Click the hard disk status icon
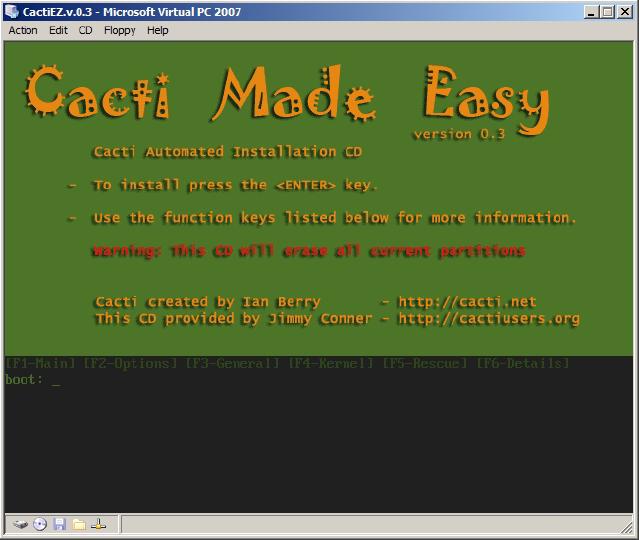Viewport: 639px width, 540px height. tap(20, 524)
